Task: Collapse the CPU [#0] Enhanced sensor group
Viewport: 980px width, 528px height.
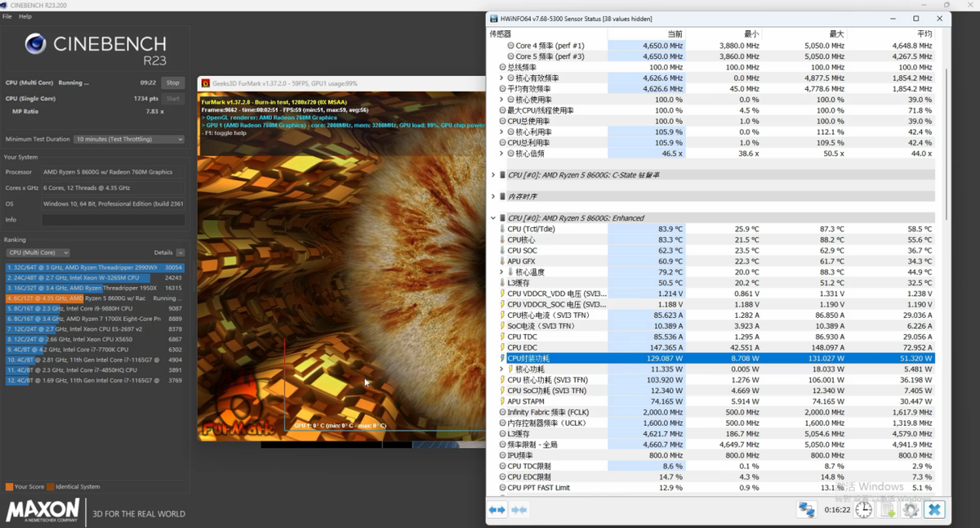Action: (492, 218)
